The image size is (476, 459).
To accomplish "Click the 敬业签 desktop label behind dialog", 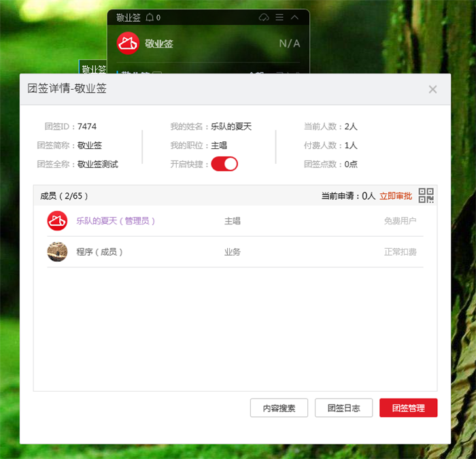I will (94, 69).
